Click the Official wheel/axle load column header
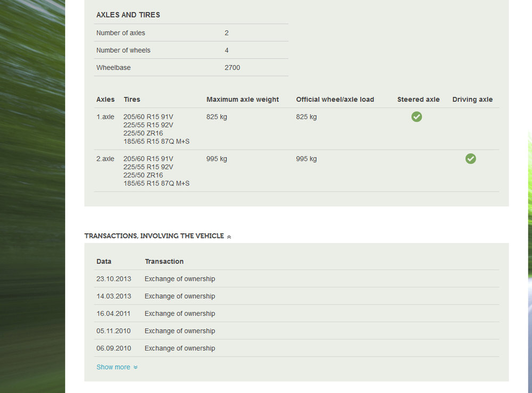This screenshot has height=393, width=532. [x=335, y=100]
